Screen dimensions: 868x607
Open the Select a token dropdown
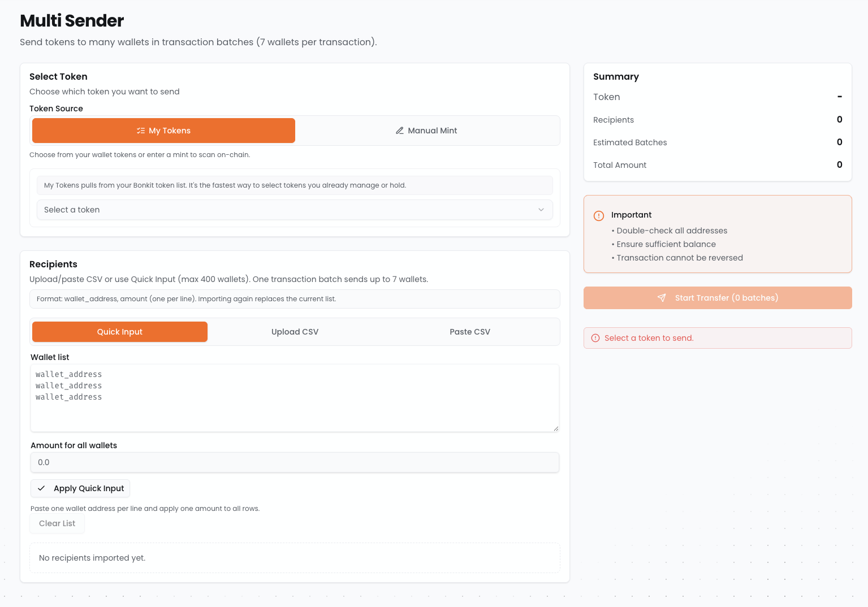(x=294, y=210)
